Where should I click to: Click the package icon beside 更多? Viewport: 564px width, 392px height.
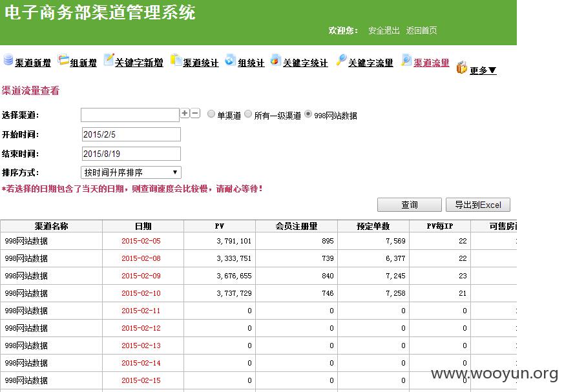pyautogui.click(x=461, y=67)
